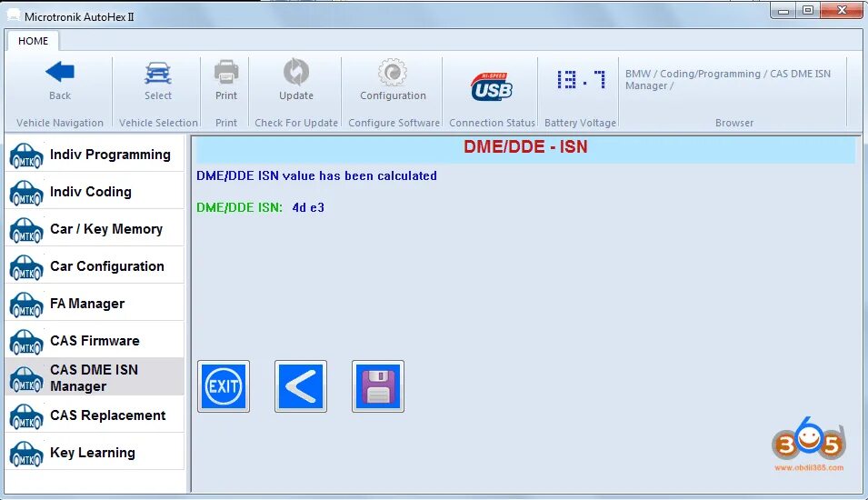This screenshot has width=868, height=500.
Task: Click the Print printer icon
Action: point(226,72)
